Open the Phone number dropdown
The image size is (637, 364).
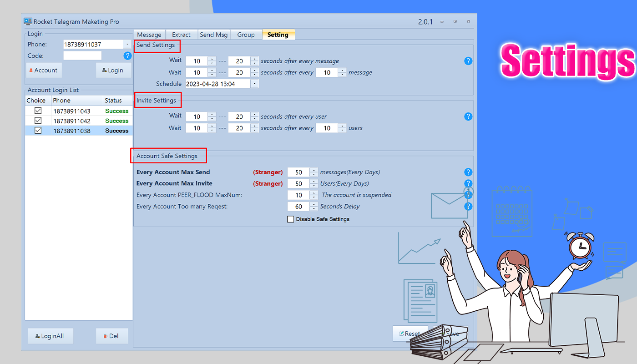tap(127, 44)
